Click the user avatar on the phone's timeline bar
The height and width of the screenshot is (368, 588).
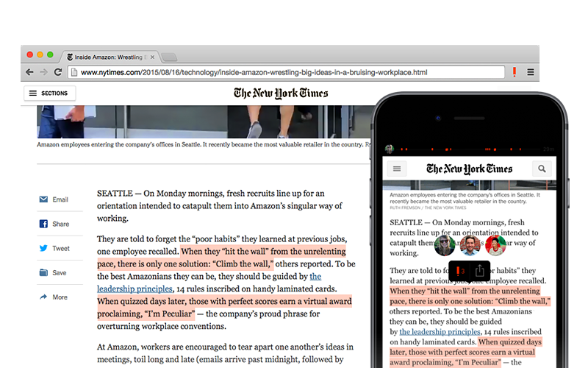390,149
